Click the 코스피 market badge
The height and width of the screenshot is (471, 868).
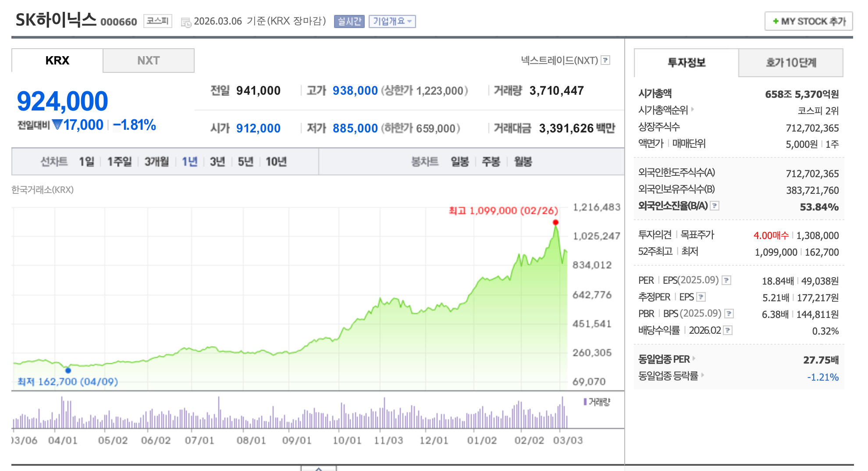(x=158, y=21)
